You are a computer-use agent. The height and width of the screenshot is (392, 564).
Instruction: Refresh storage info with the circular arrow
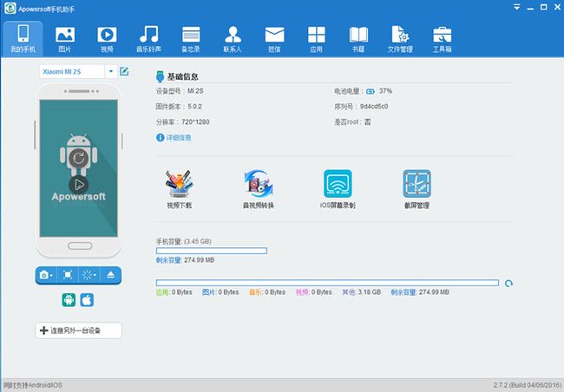coord(508,284)
